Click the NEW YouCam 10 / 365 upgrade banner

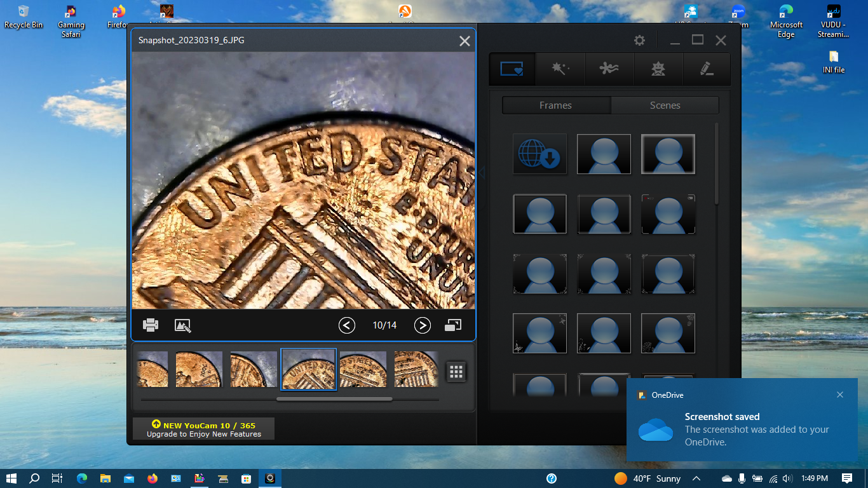click(x=203, y=429)
